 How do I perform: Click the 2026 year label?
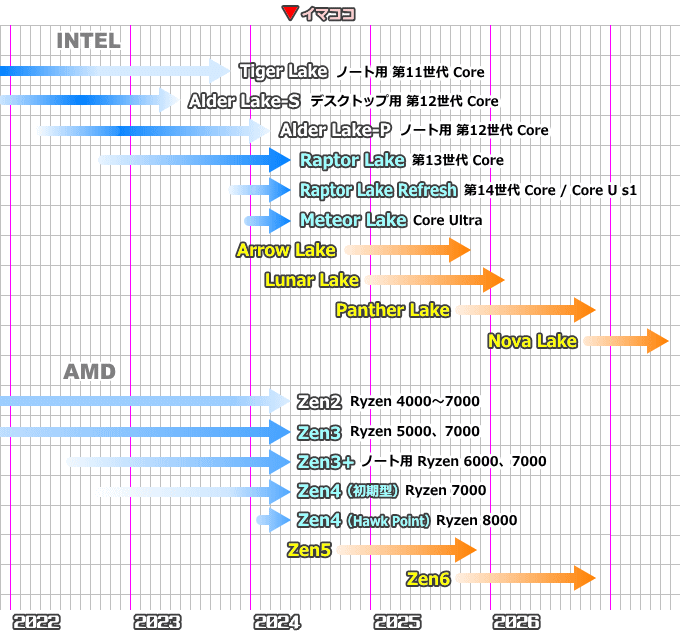[517, 622]
